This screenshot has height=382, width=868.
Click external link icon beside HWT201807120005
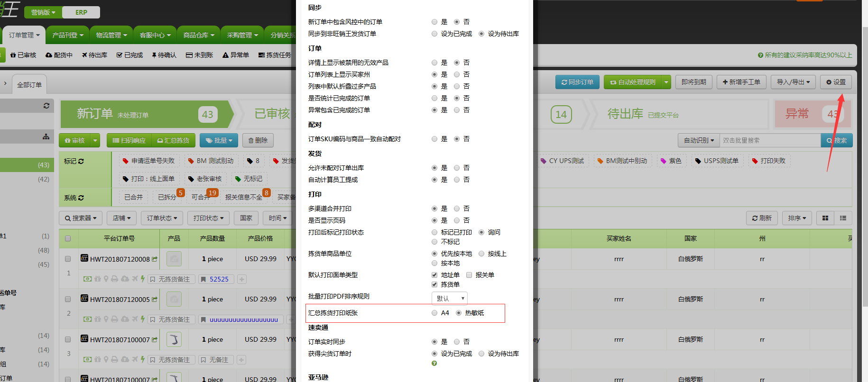[x=155, y=300]
